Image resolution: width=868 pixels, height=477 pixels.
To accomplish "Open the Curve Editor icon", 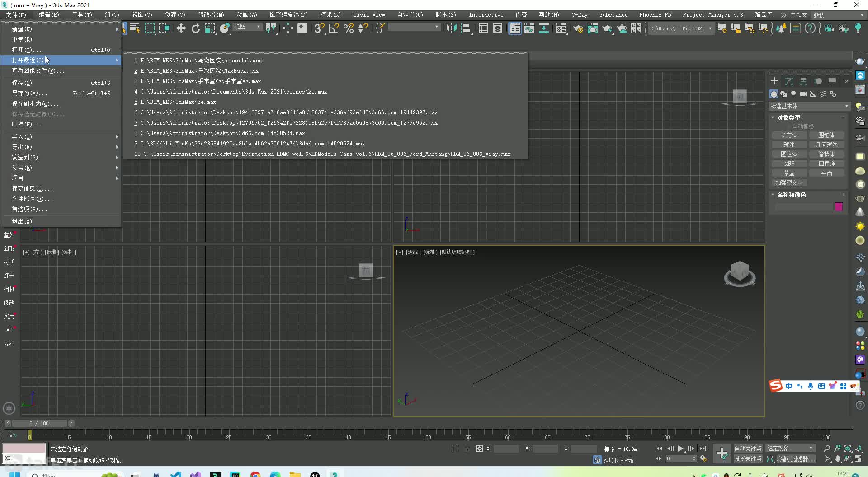I will pos(529,28).
